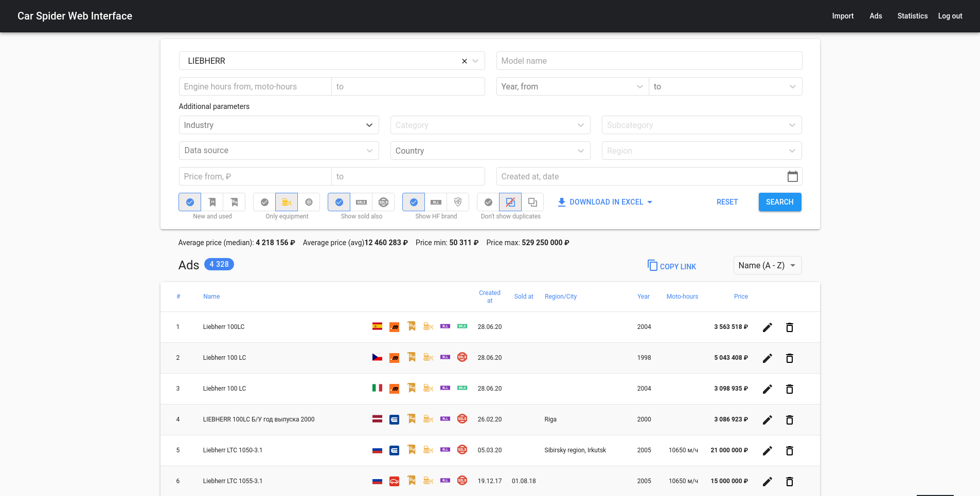Clear the LIEBHERR brand selection
The height and width of the screenshot is (496, 980).
point(464,61)
